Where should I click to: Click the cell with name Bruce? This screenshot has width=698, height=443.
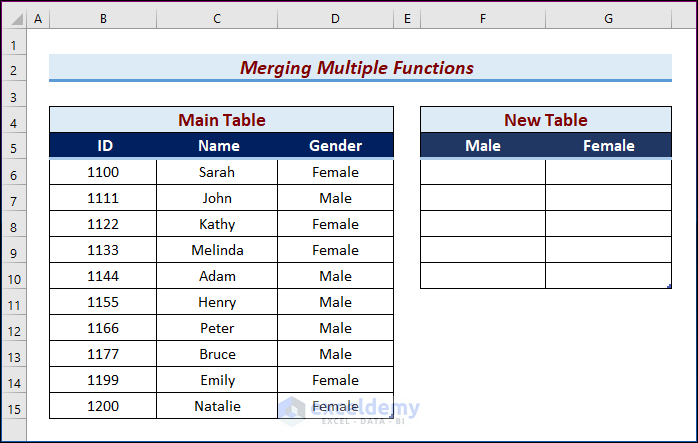coord(217,354)
